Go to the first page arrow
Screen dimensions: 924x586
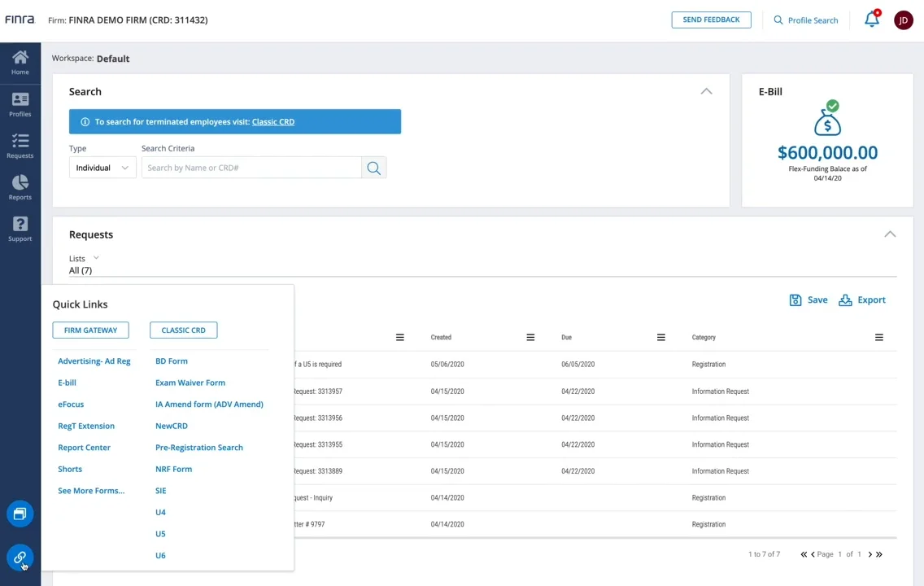[x=804, y=554]
